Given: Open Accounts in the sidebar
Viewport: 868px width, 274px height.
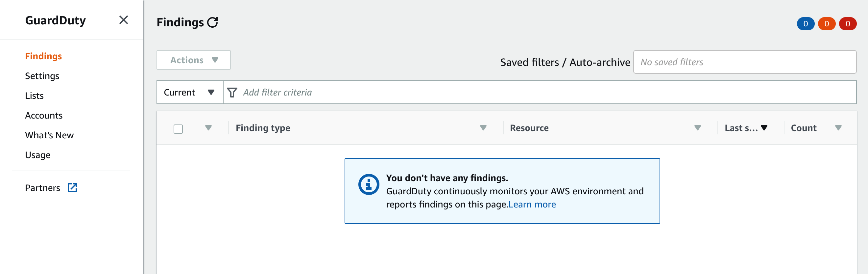Looking at the screenshot, I should pos(44,115).
